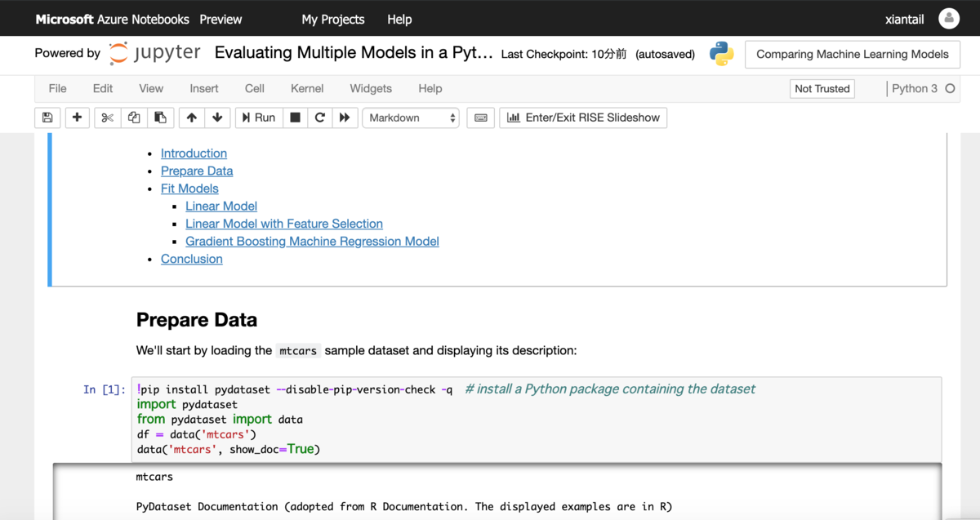
Task: Open the cell type Markdown dropdown
Action: [x=411, y=118]
